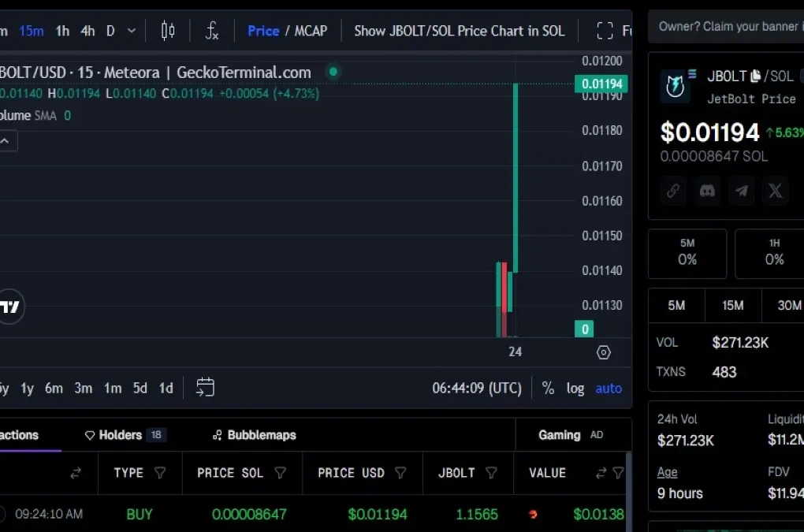The width and height of the screenshot is (804, 532).
Task: Set chart range to 1d
Action: pyautogui.click(x=166, y=388)
